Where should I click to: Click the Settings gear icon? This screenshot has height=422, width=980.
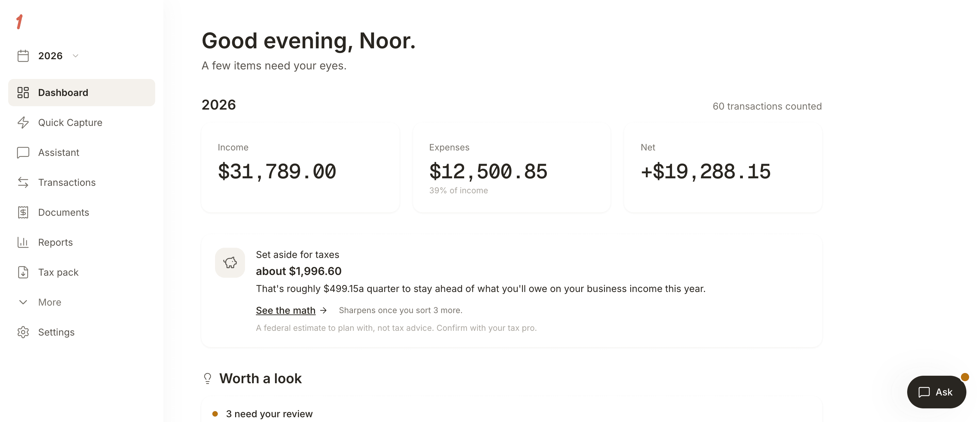23,332
